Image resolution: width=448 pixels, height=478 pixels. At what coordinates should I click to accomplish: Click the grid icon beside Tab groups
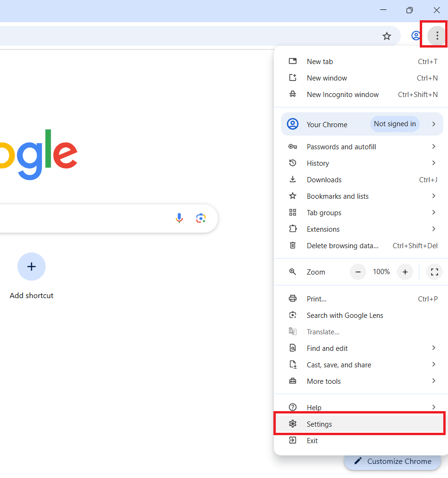tap(292, 212)
